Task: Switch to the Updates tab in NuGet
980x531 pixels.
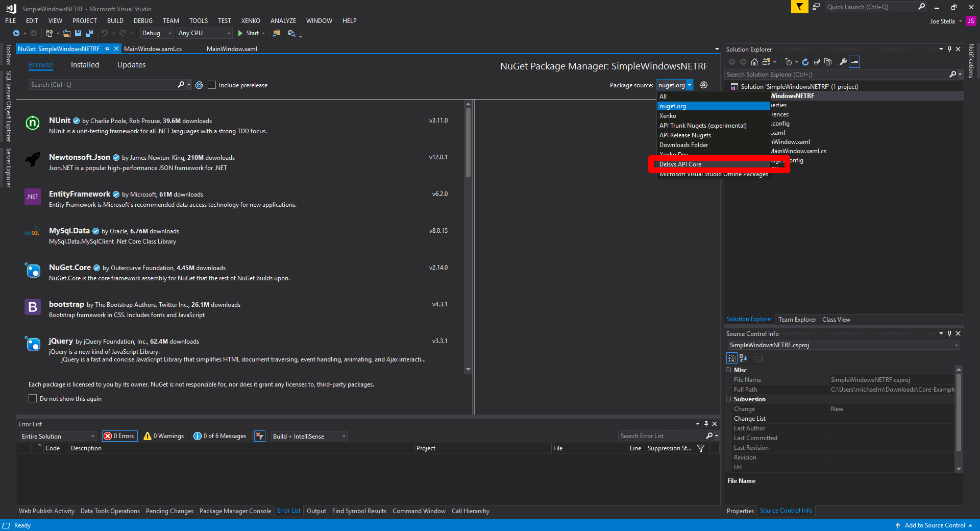Action: (131, 65)
